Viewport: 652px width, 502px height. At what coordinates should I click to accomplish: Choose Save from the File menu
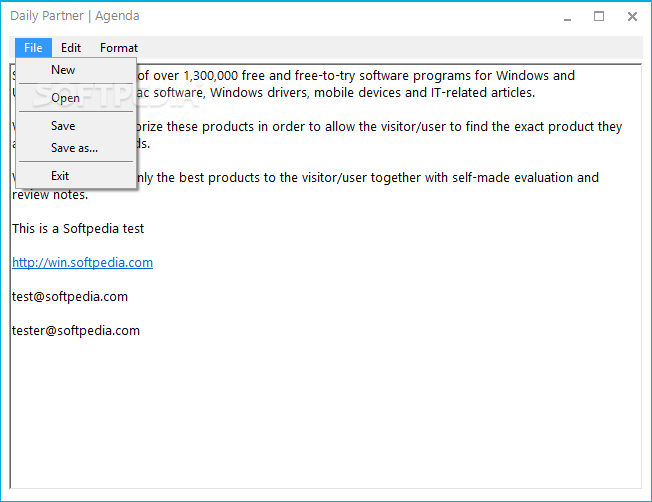point(76,126)
